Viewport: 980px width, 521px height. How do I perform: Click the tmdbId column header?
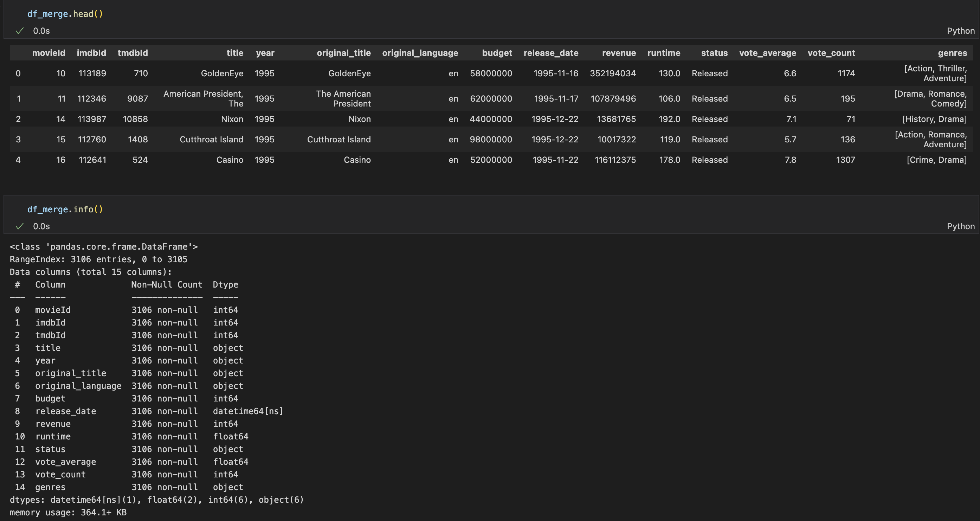(133, 53)
